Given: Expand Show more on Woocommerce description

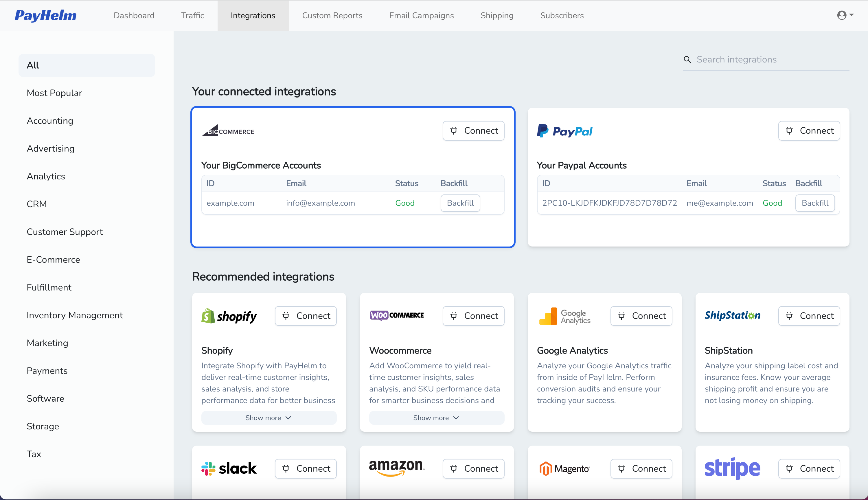Looking at the screenshot, I should click(436, 418).
